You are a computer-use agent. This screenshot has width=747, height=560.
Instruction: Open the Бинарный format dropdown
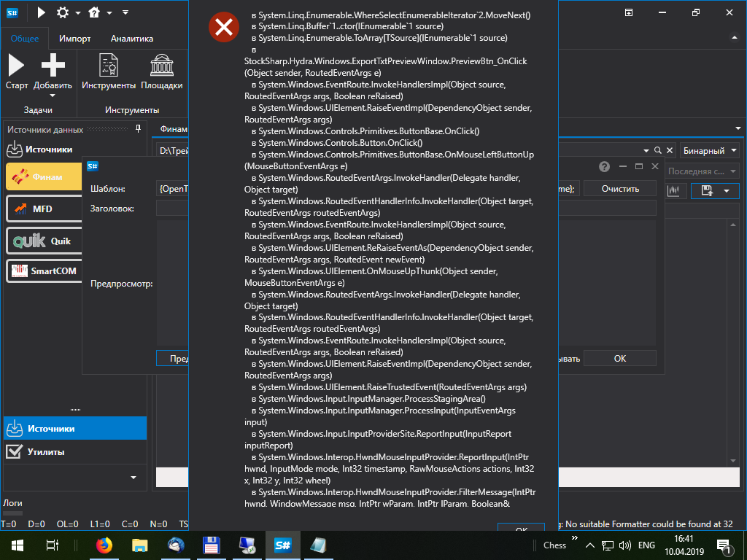pyautogui.click(x=710, y=150)
